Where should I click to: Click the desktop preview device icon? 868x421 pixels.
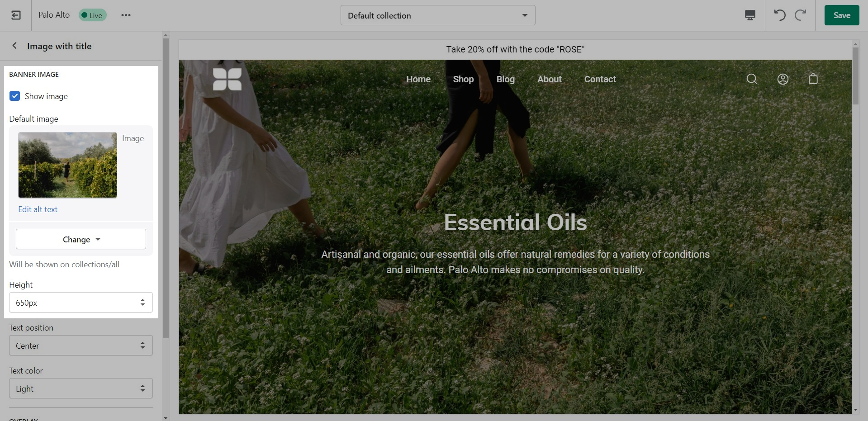[x=749, y=15]
